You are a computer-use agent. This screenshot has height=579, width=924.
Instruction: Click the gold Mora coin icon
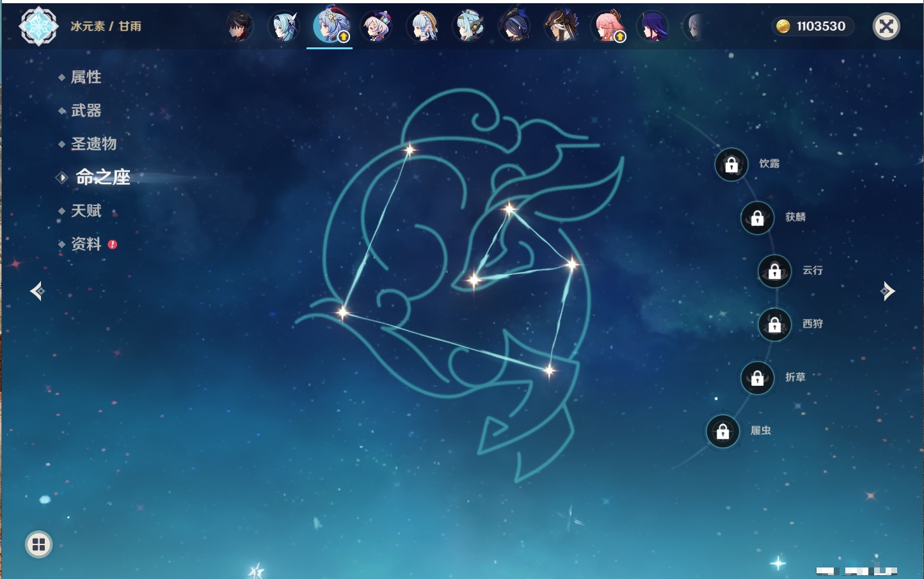coord(783,26)
